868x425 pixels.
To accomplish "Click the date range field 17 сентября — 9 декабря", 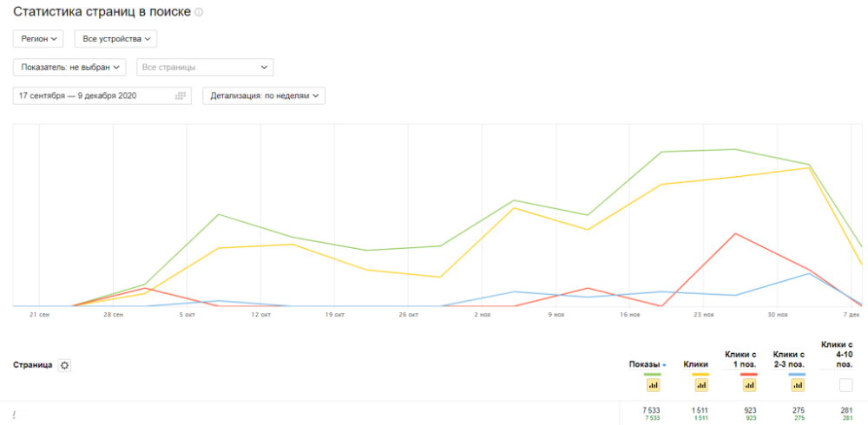I will point(91,95).
